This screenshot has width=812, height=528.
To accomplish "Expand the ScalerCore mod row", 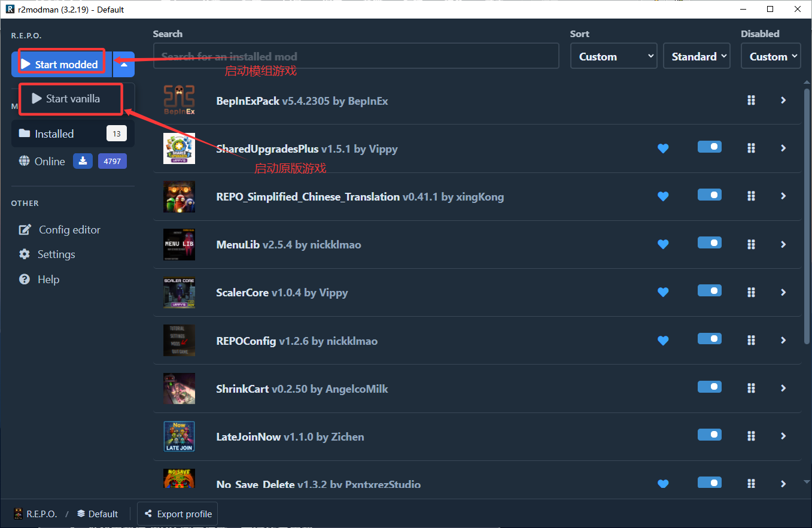I will 783,292.
